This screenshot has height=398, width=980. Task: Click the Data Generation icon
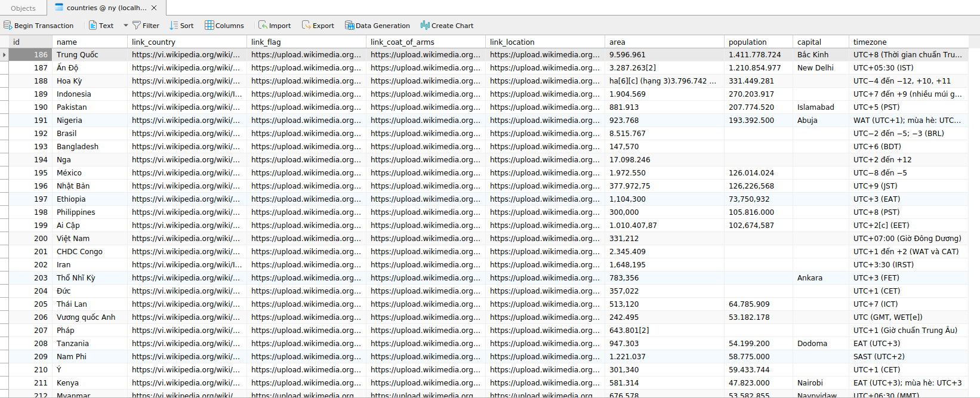tap(350, 25)
